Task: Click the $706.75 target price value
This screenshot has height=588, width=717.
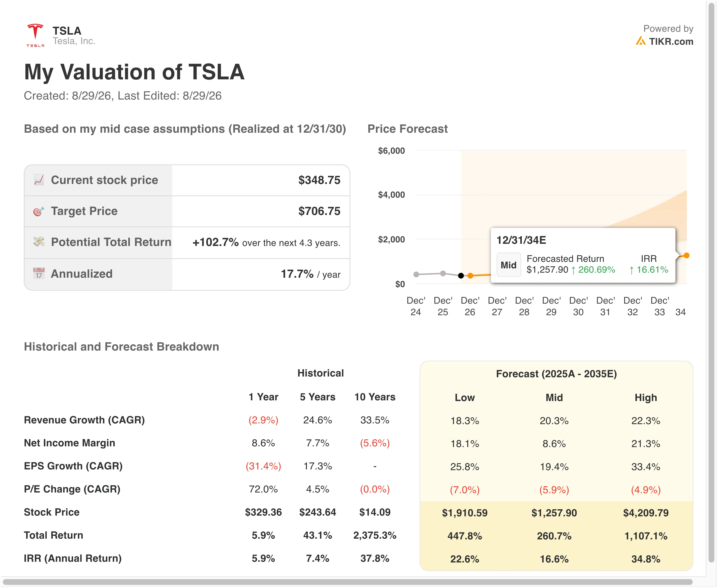Action: click(319, 211)
